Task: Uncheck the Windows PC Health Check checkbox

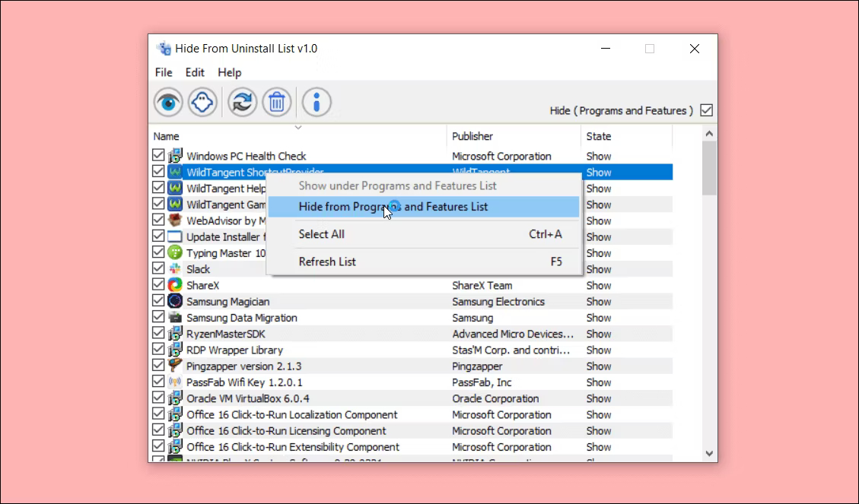Action: 158,155
